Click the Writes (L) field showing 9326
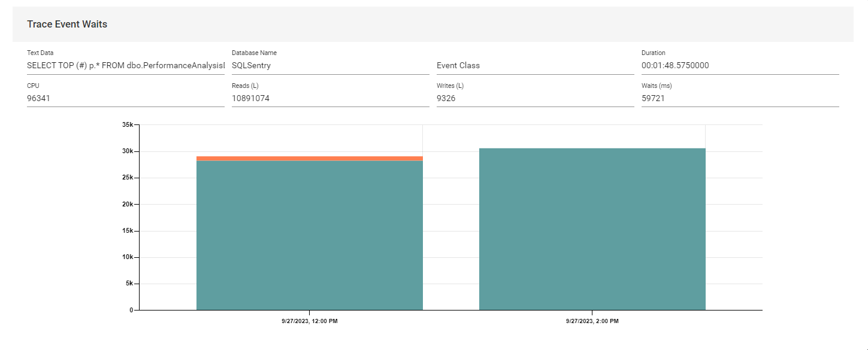Screen dimensions: 868x350 coord(535,99)
